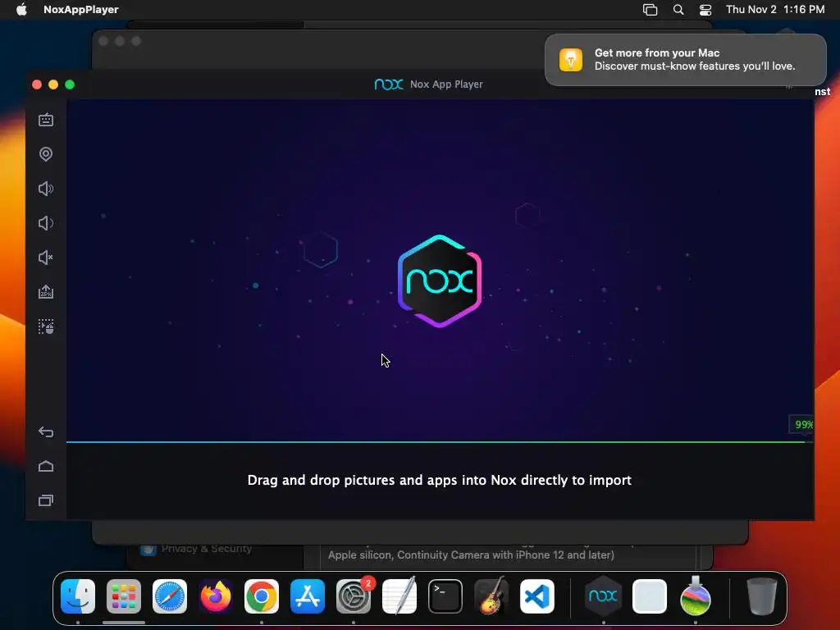Open the virtual location tool in Nox sidebar

46,154
